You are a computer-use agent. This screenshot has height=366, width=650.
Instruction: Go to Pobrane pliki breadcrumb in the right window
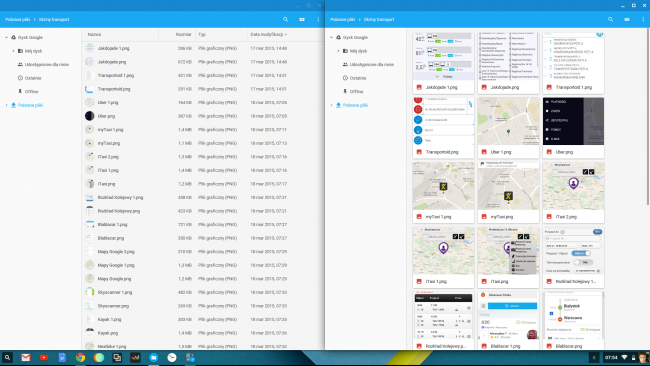(342, 19)
